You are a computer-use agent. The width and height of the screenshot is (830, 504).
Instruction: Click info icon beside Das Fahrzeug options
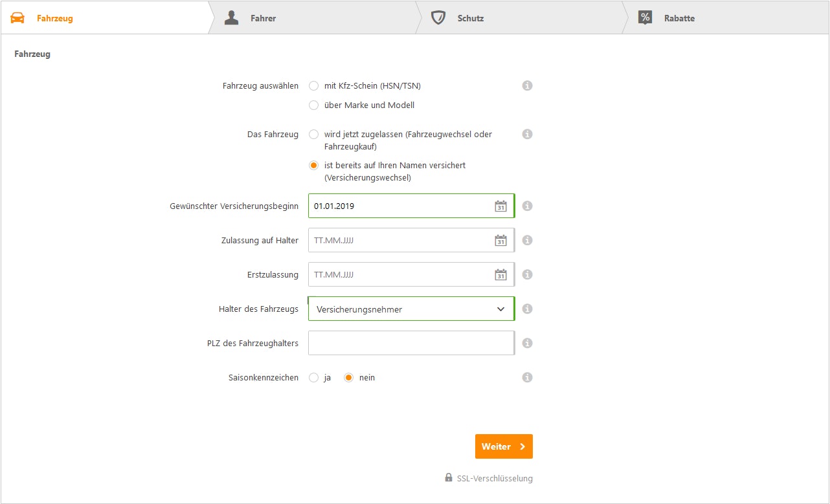coord(527,135)
